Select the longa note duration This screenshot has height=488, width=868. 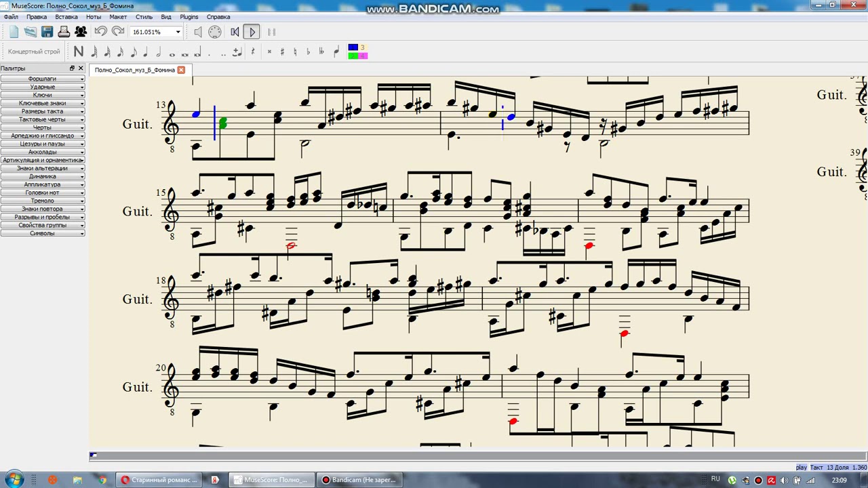coord(197,52)
